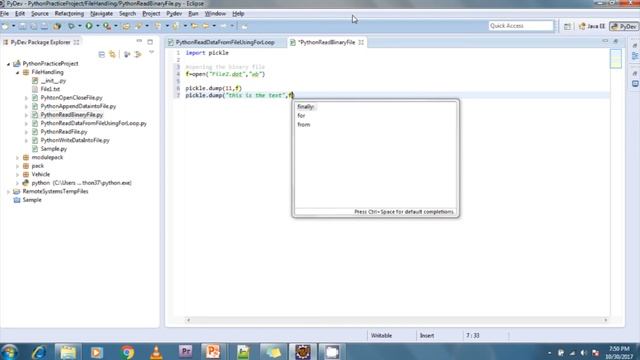640x360 pixels.
Task: Select PythonWriteDataIntoFile.py in the tree
Action: click(75, 140)
